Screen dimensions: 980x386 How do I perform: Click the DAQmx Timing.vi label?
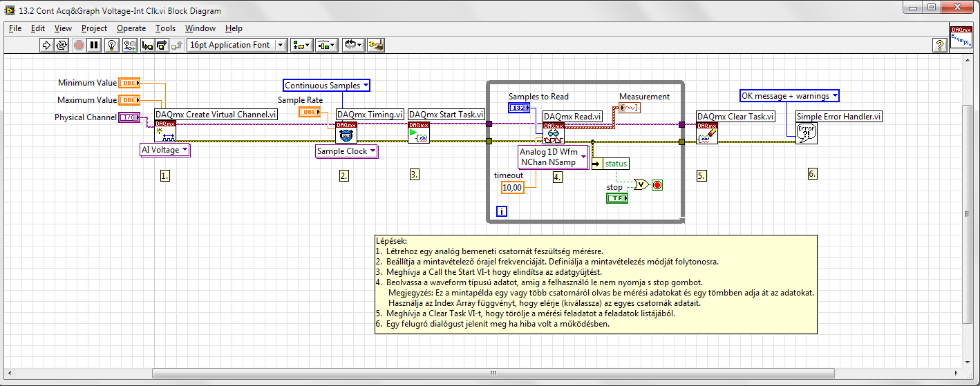coord(370,115)
